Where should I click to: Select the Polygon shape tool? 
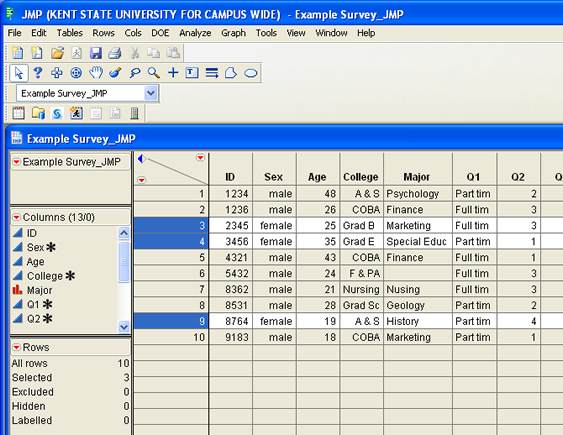point(231,73)
